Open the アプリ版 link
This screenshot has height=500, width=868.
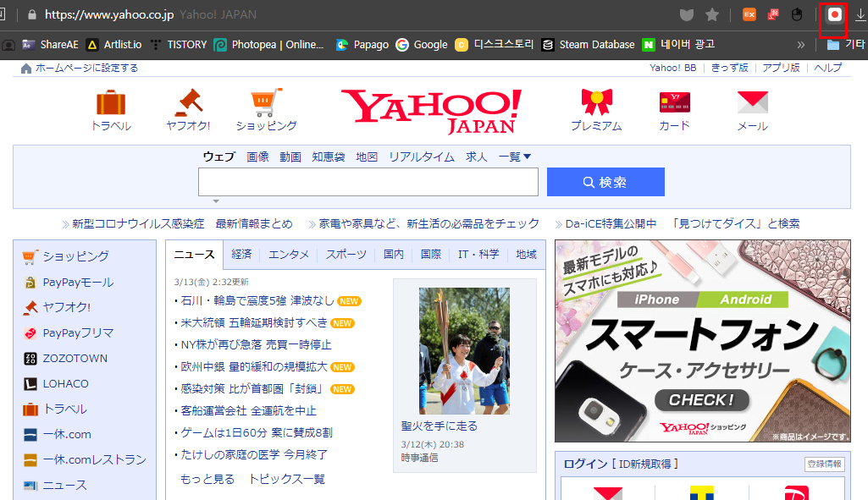pos(781,68)
